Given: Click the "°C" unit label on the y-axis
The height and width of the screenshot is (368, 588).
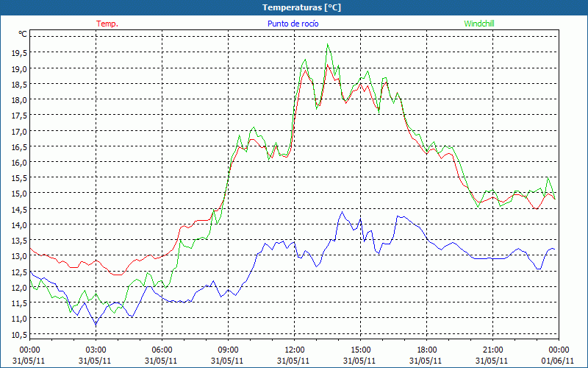Looking at the screenshot, I should (x=23, y=34).
